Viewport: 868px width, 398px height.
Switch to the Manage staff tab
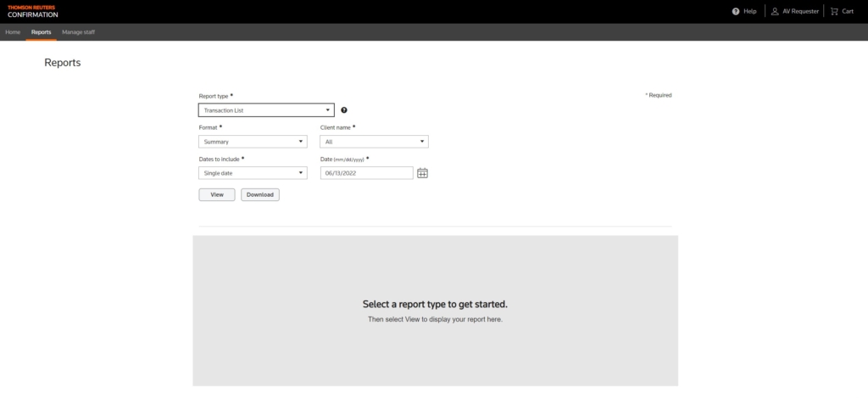(78, 32)
